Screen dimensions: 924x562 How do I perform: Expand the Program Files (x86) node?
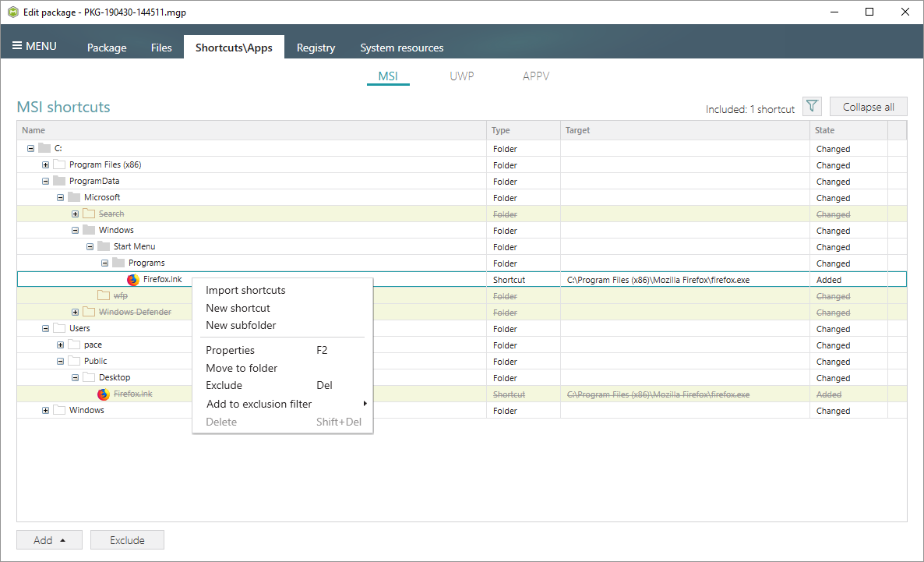pyautogui.click(x=45, y=165)
